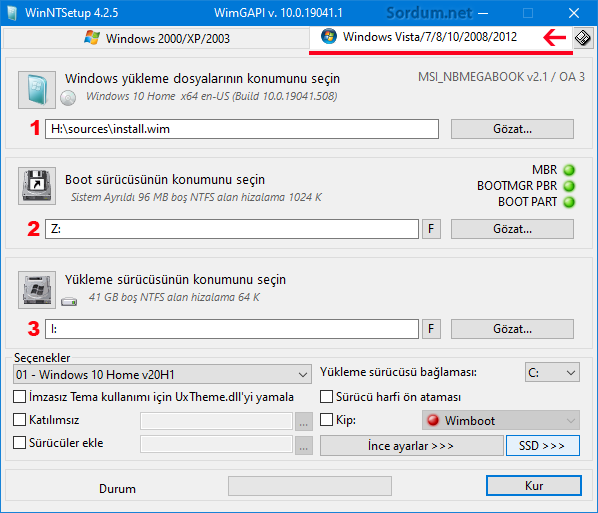Click the BOOTMGR PBR label
This screenshot has height=513, width=598.
pyautogui.click(x=517, y=186)
